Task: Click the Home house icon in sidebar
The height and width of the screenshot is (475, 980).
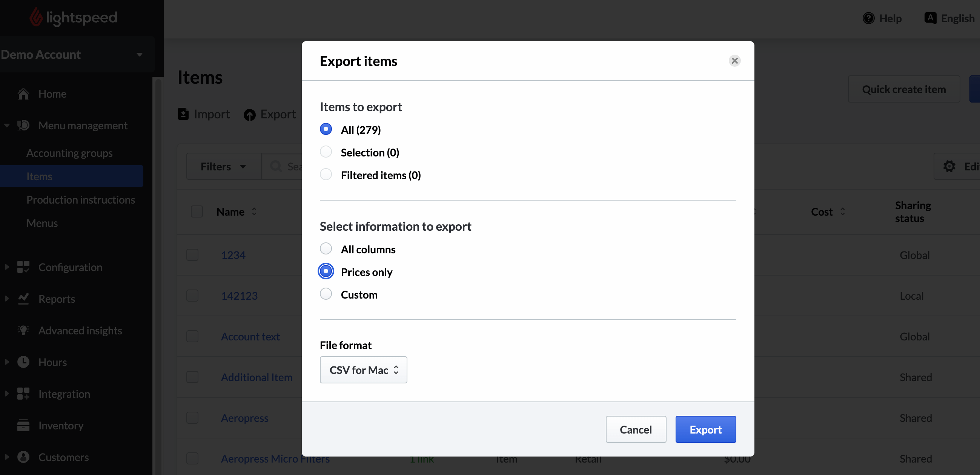Action: (x=23, y=94)
